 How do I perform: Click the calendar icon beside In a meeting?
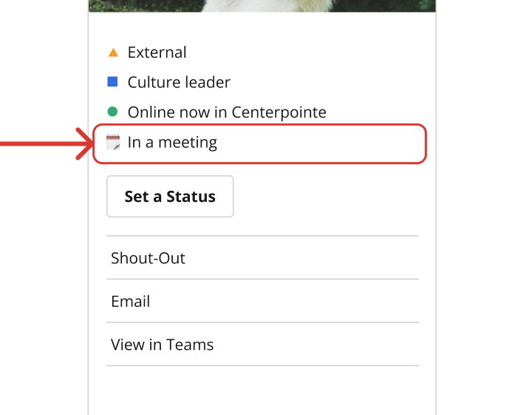click(113, 143)
